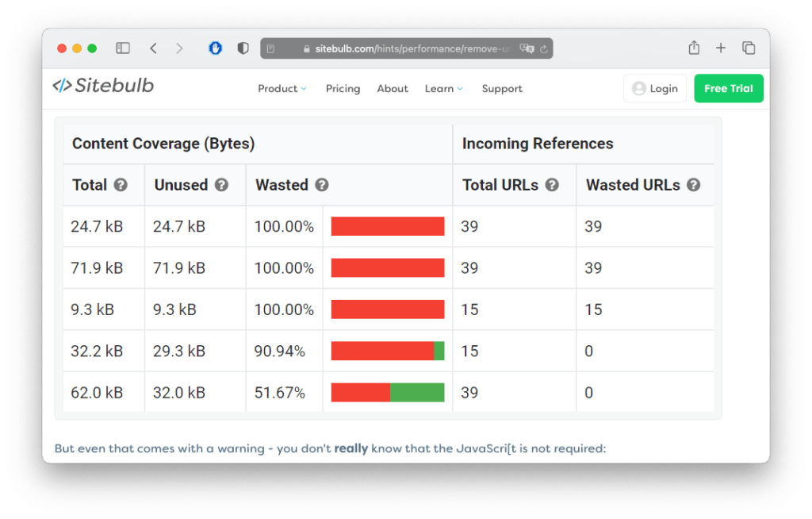The image size is (812, 519).
Task: Select the Pricing menu item
Action: 343,88
